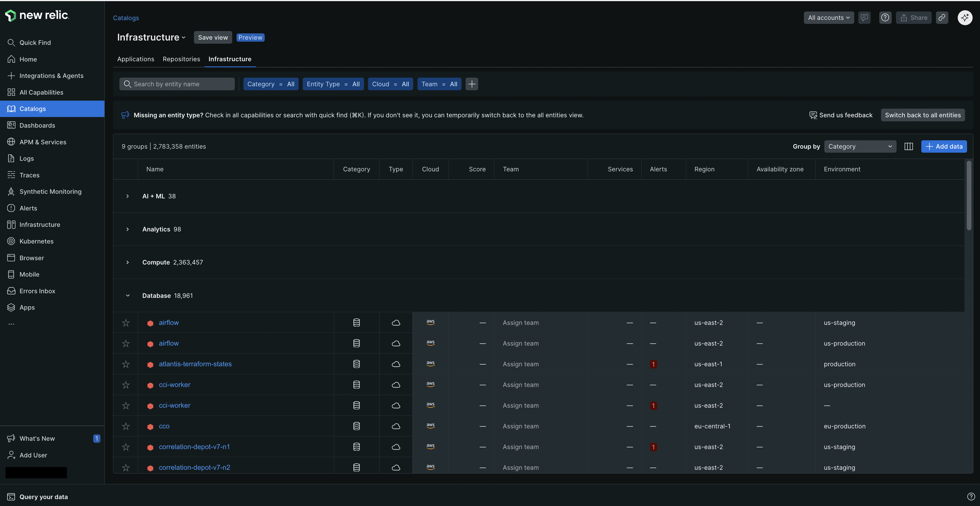
Task: Collapse the Database group
Action: pyautogui.click(x=127, y=295)
